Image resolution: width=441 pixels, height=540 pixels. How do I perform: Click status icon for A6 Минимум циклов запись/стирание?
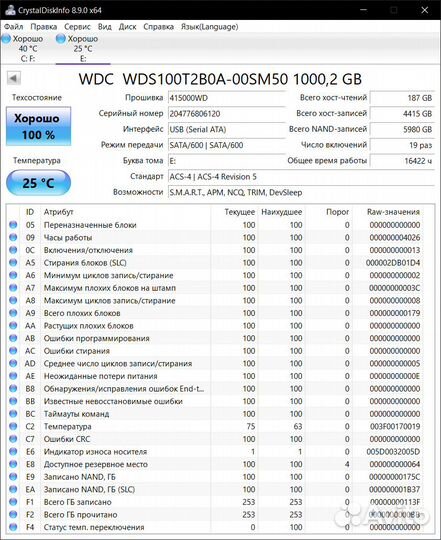click(x=13, y=275)
